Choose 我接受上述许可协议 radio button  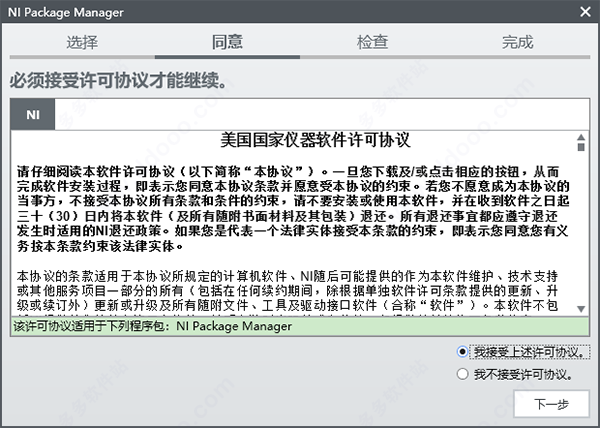462,352
